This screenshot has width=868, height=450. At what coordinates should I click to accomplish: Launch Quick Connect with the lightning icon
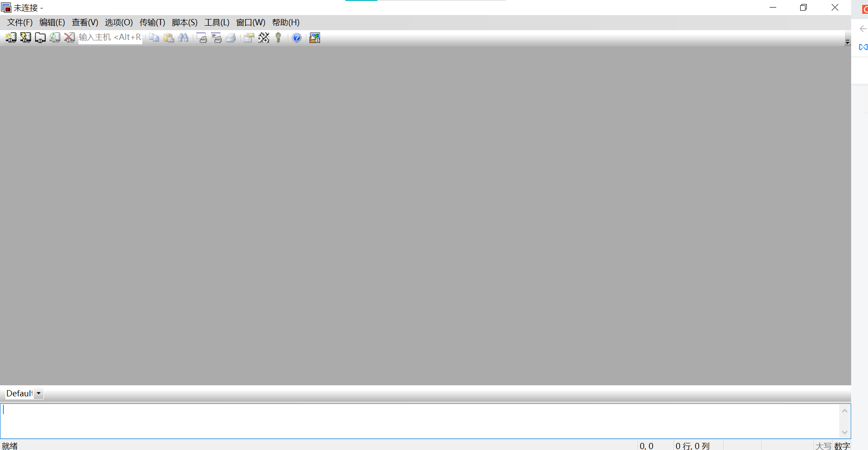26,38
